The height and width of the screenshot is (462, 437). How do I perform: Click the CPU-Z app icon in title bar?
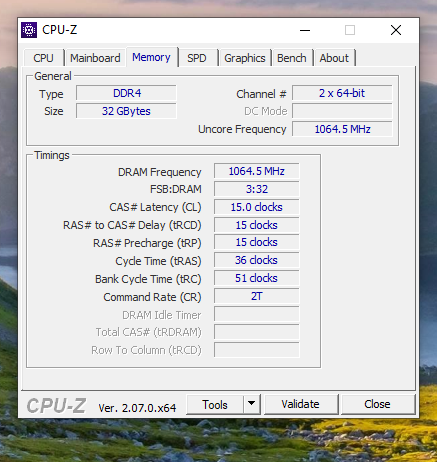point(29,30)
